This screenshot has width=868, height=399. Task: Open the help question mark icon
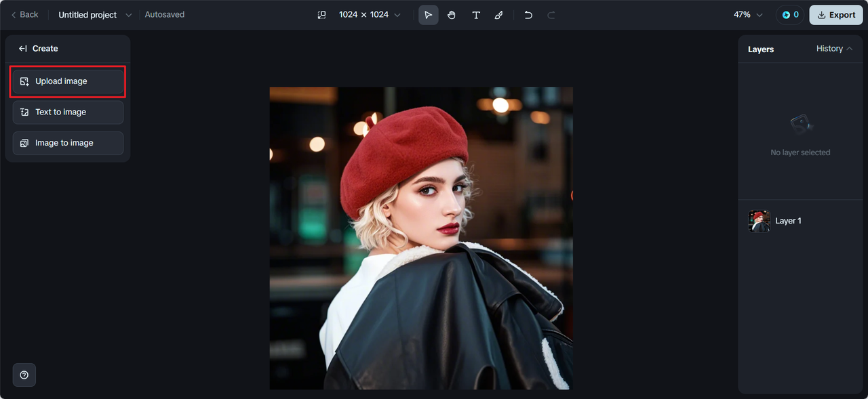(24, 375)
